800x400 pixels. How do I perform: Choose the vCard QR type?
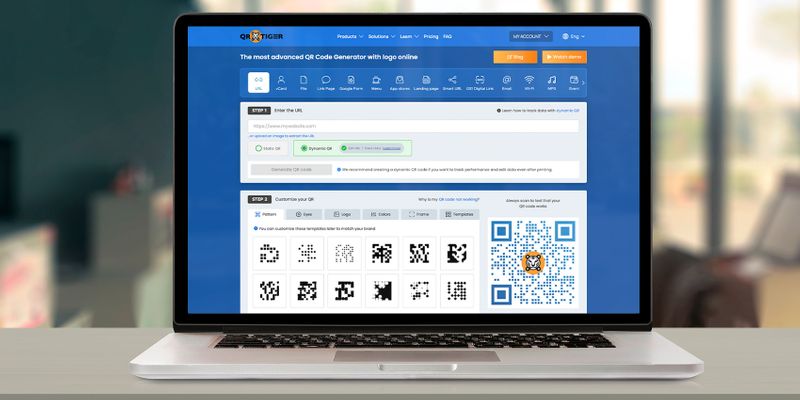coord(281,83)
